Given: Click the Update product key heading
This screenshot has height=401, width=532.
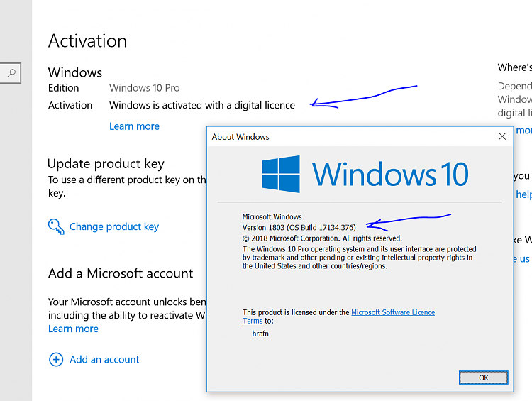Looking at the screenshot, I should pos(106,164).
